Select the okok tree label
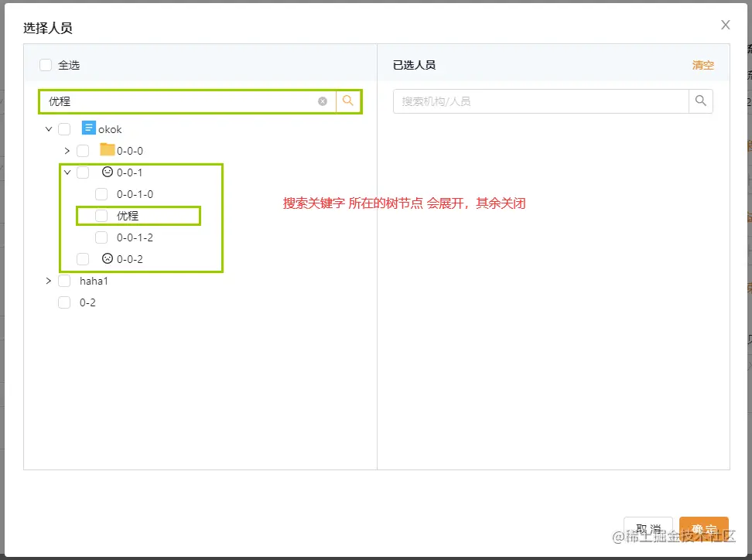The height and width of the screenshot is (560, 752). [110, 129]
